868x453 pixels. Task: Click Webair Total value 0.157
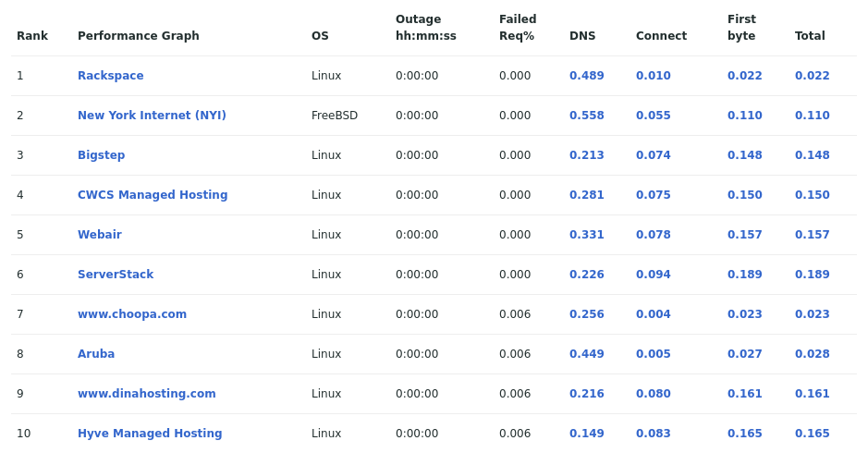(813, 234)
